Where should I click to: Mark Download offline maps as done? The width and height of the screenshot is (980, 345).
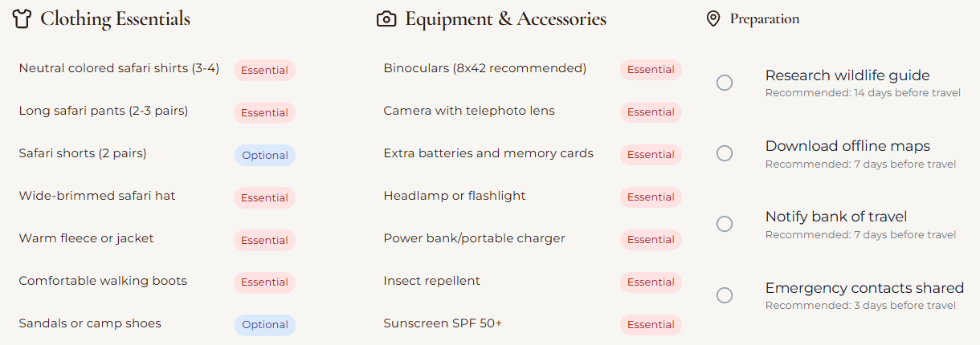point(725,153)
